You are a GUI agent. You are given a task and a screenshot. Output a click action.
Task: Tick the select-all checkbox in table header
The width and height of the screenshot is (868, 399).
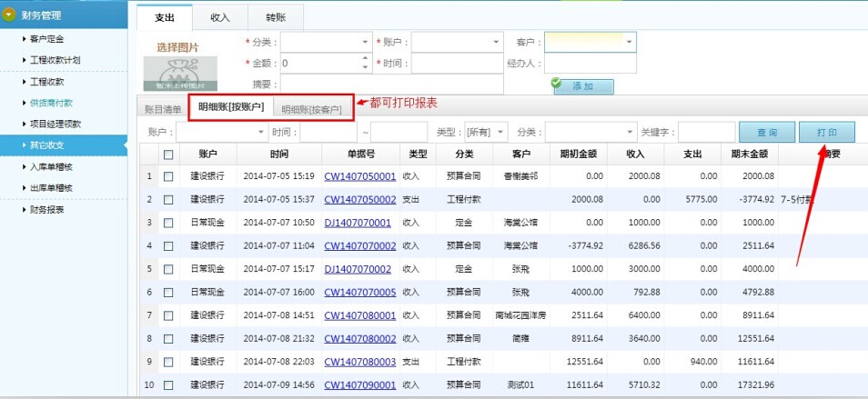[x=168, y=155]
